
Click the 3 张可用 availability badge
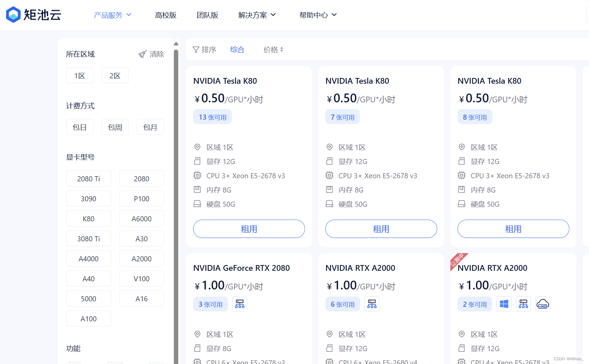click(x=210, y=304)
